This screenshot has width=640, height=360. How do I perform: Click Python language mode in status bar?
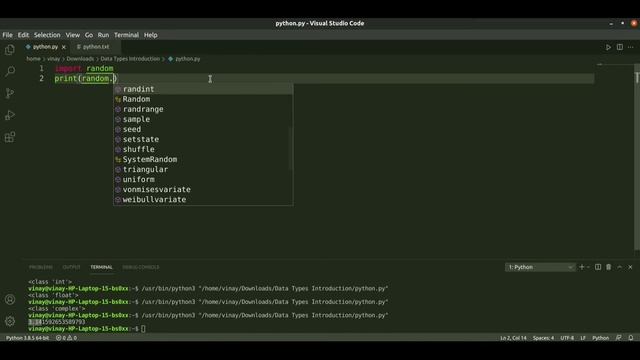[x=600, y=338]
